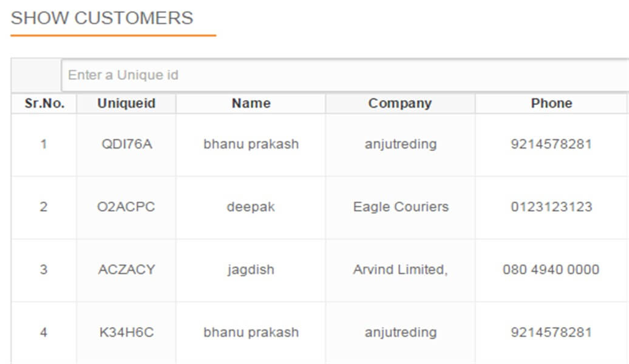
Task: Click the Sr.No. column header
Action: tap(43, 103)
